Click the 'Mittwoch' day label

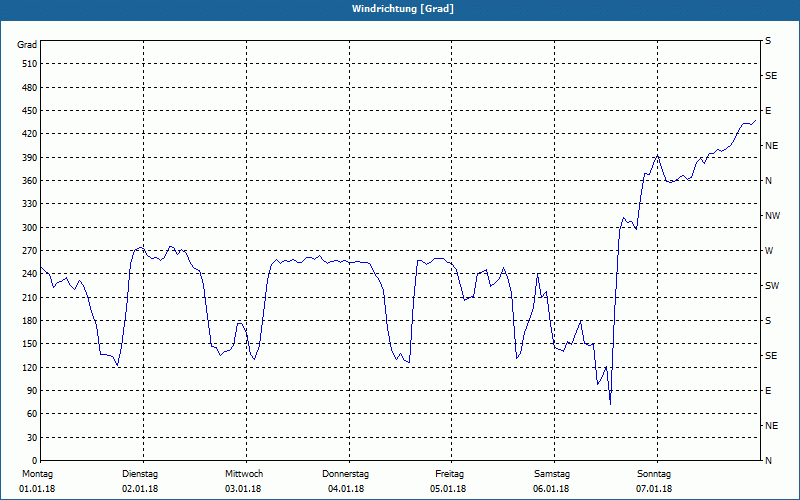point(244,474)
